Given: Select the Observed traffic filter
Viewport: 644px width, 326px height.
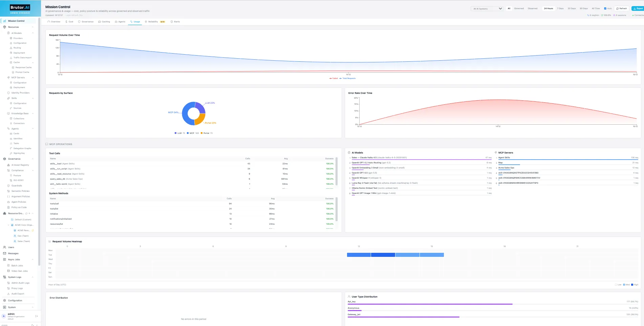Looking at the screenshot, I should coord(532,8).
